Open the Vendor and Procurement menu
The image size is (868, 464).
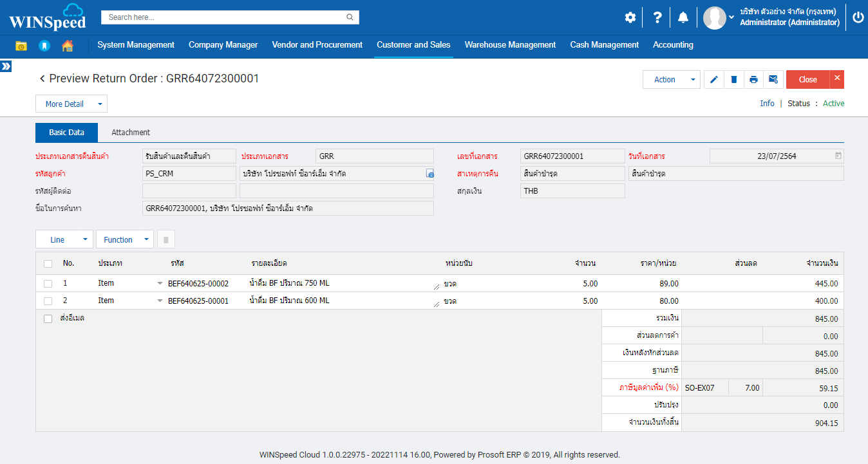pos(317,45)
